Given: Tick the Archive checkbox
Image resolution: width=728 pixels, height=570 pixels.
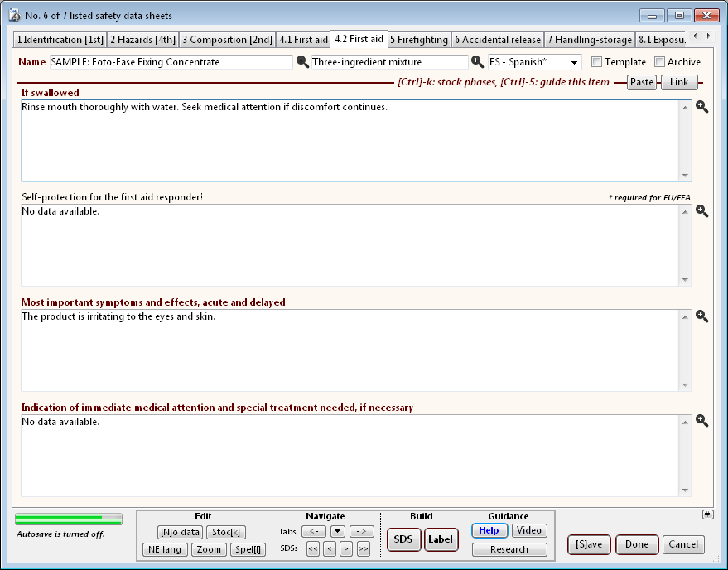Looking at the screenshot, I should [x=659, y=62].
